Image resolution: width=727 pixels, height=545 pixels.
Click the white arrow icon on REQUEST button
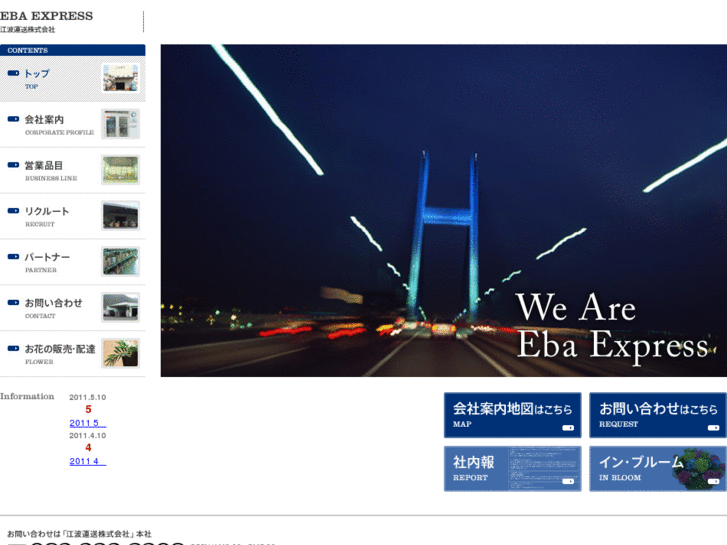pyautogui.click(x=713, y=428)
